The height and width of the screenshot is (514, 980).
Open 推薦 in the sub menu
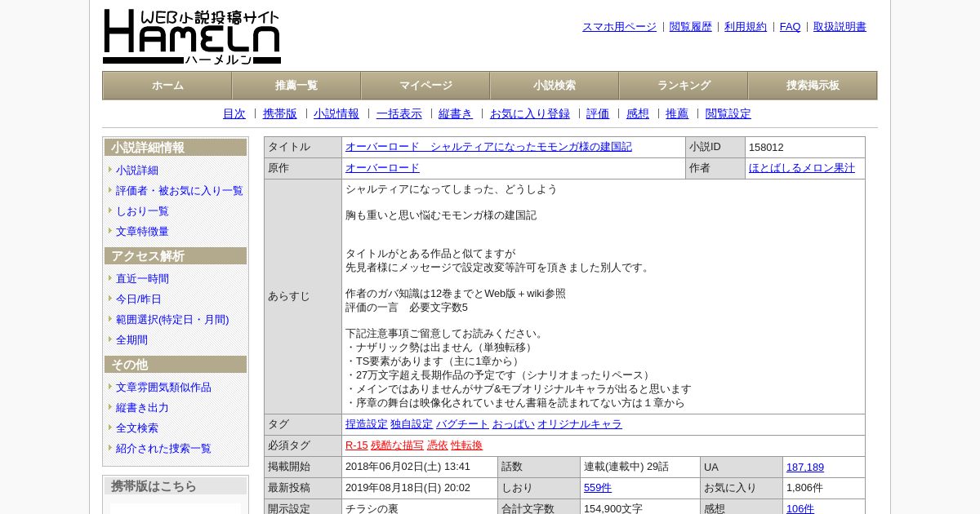click(x=677, y=114)
